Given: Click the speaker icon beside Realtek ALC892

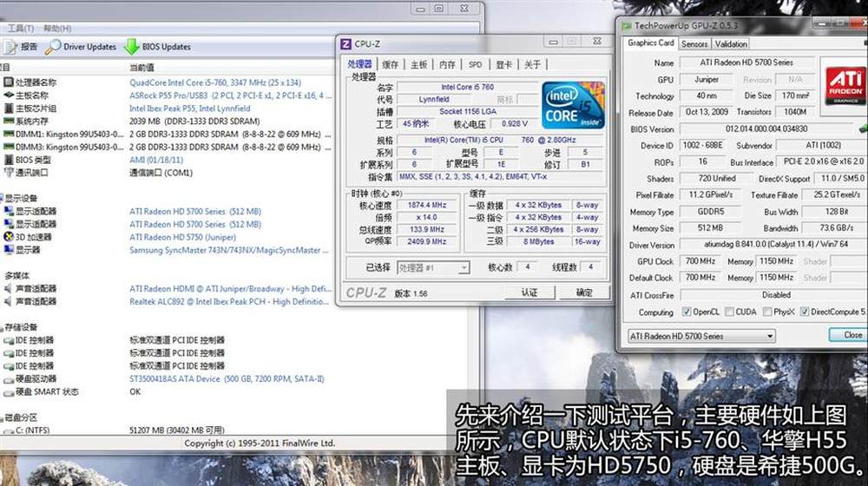Looking at the screenshot, I should (x=9, y=301).
